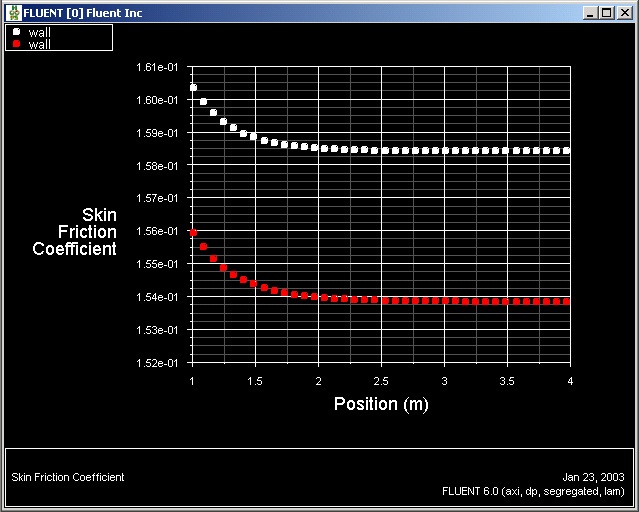
Task: Click the y-axis label 1.54e-01
Action: click(157, 297)
